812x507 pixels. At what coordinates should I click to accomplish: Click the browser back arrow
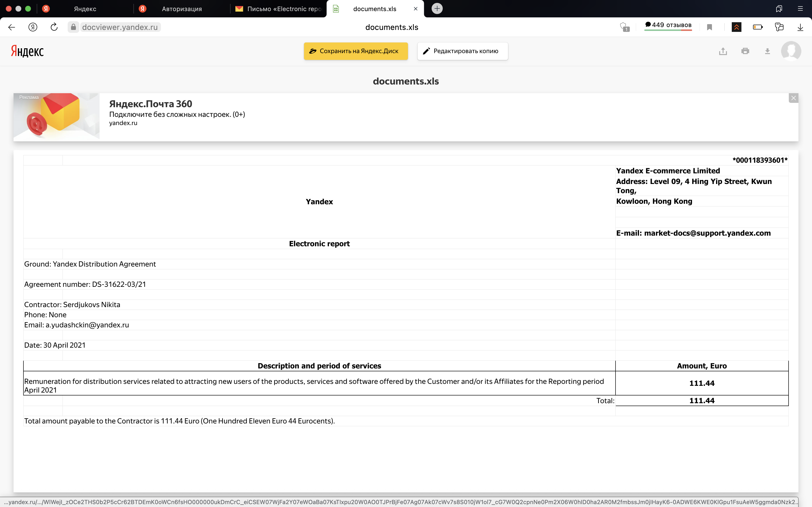click(11, 27)
